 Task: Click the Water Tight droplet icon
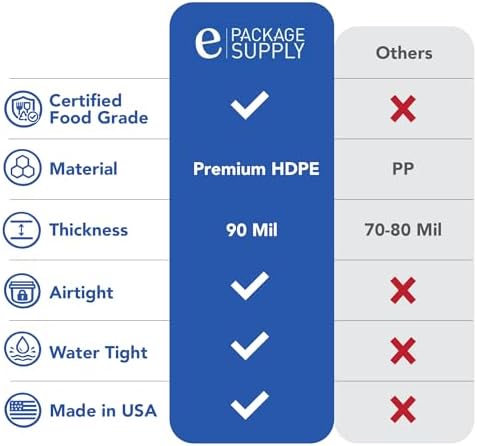(23, 349)
